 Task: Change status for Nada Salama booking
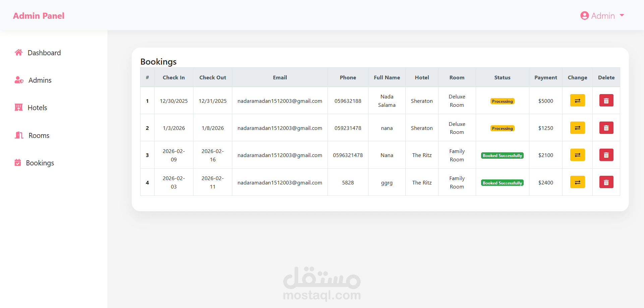[x=577, y=100]
